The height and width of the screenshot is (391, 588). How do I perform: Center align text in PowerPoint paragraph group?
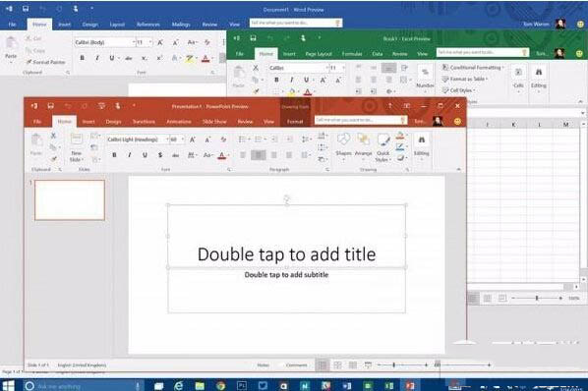(x=259, y=154)
